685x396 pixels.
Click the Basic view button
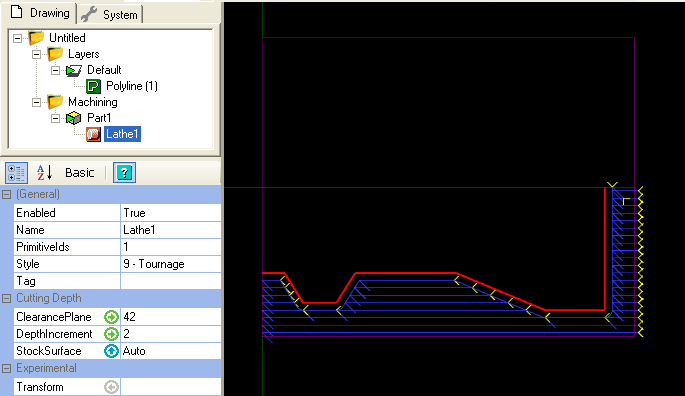pyautogui.click(x=80, y=173)
